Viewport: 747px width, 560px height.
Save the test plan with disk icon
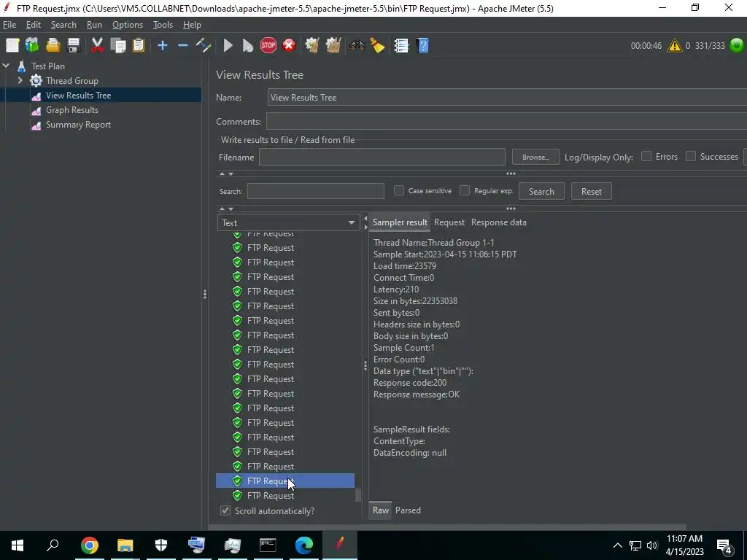point(74,46)
